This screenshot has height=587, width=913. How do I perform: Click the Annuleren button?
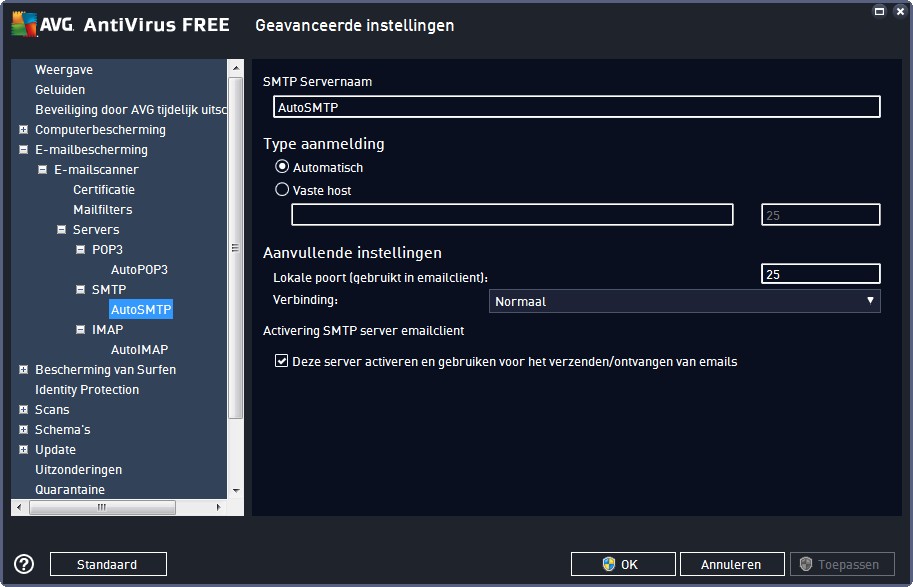(732, 564)
